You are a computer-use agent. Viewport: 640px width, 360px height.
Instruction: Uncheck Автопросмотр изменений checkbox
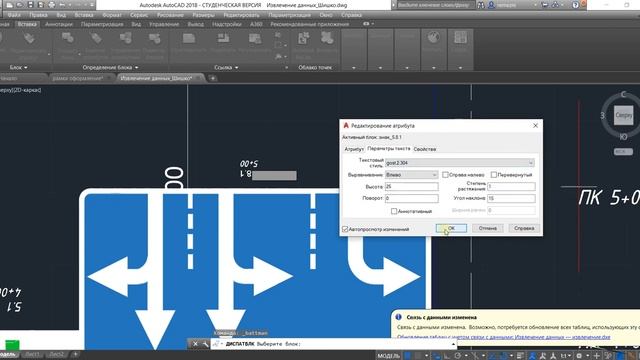pyautogui.click(x=345, y=229)
